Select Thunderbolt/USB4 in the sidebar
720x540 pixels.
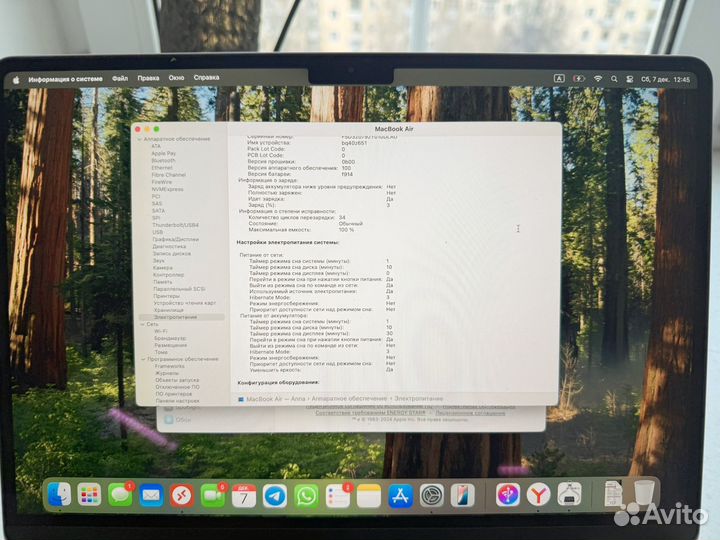click(x=175, y=225)
